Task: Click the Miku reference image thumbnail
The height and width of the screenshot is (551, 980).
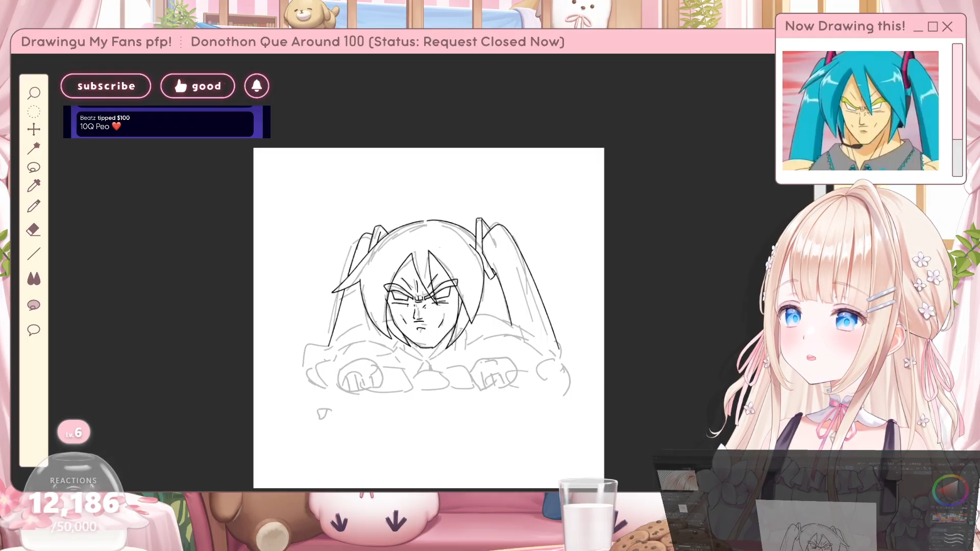Action: pyautogui.click(x=860, y=111)
